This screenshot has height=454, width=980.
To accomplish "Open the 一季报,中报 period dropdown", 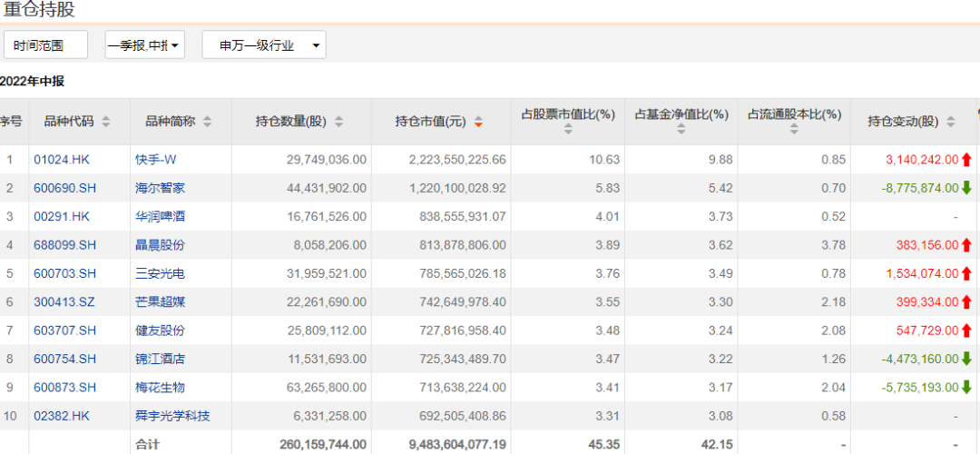I will click(145, 45).
